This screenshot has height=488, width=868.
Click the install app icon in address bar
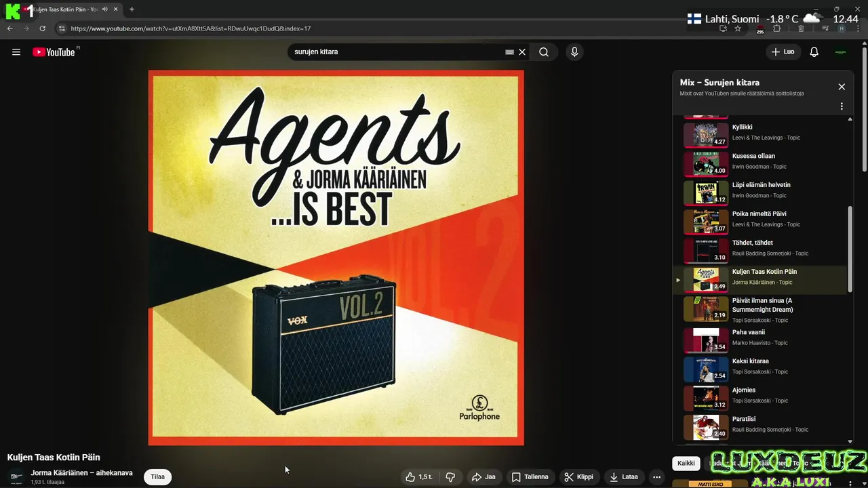[723, 28]
